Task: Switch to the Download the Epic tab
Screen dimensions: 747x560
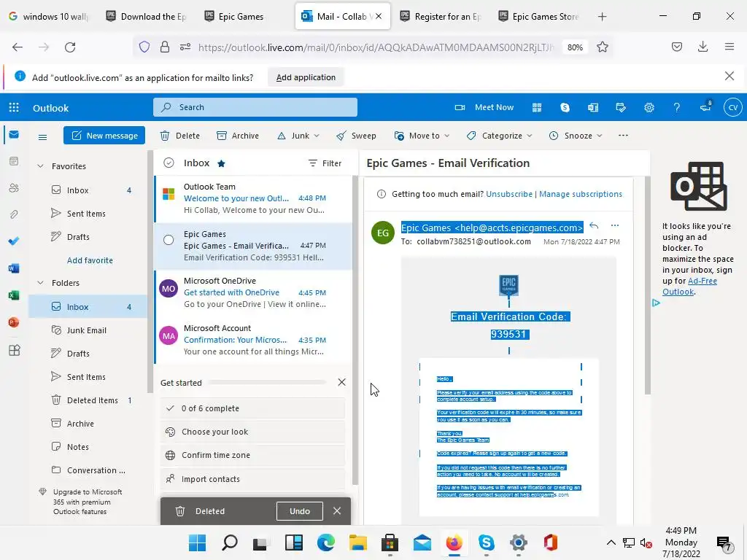Action: click(147, 17)
